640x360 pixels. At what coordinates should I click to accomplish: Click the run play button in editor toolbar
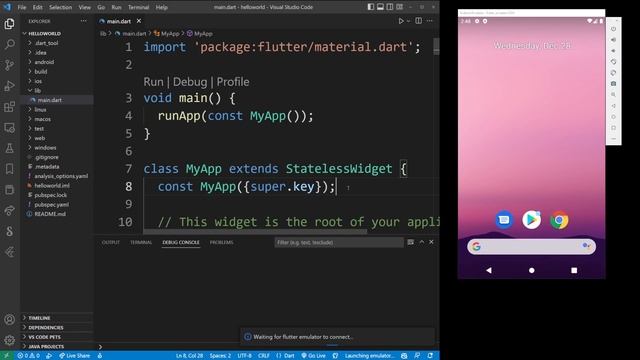401,21
